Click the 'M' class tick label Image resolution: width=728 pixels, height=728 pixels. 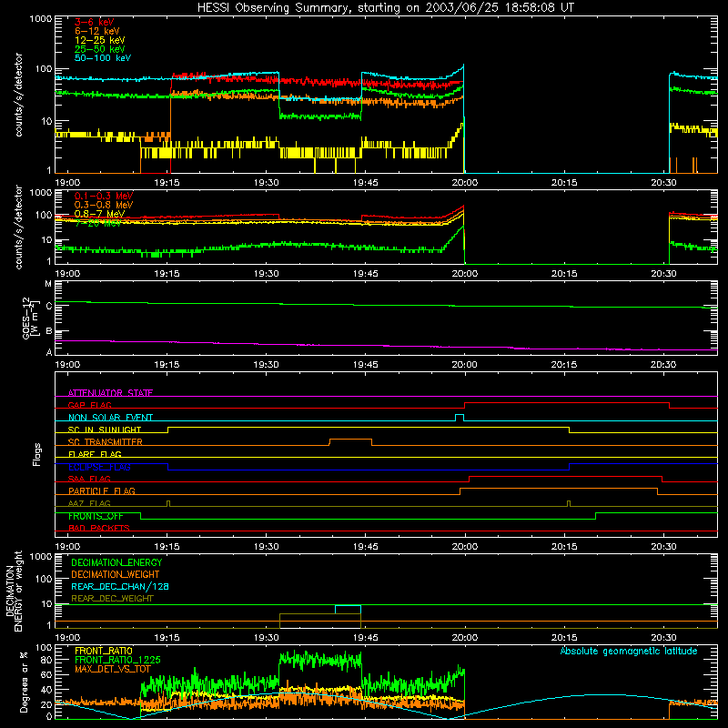point(48,284)
